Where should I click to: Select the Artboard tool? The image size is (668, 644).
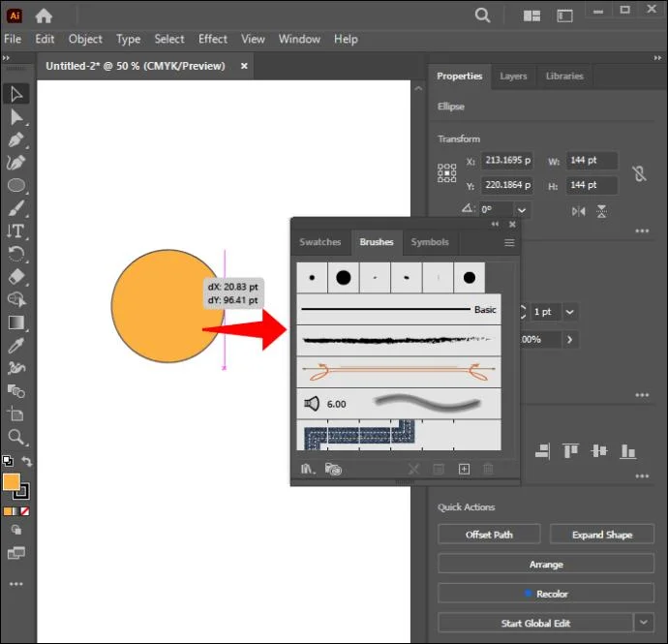point(16,414)
